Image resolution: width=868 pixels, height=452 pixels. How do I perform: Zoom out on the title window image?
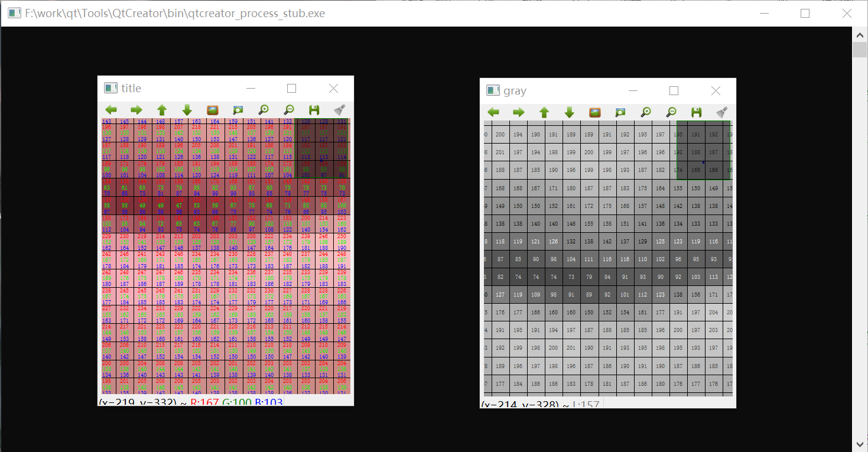(289, 110)
